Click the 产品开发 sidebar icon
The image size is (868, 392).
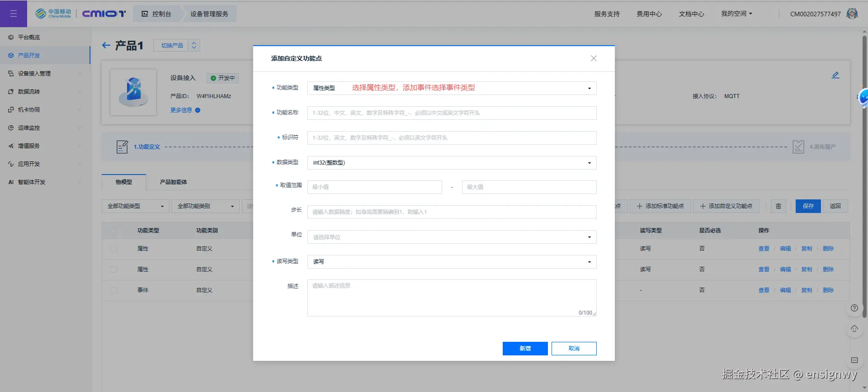11,56
